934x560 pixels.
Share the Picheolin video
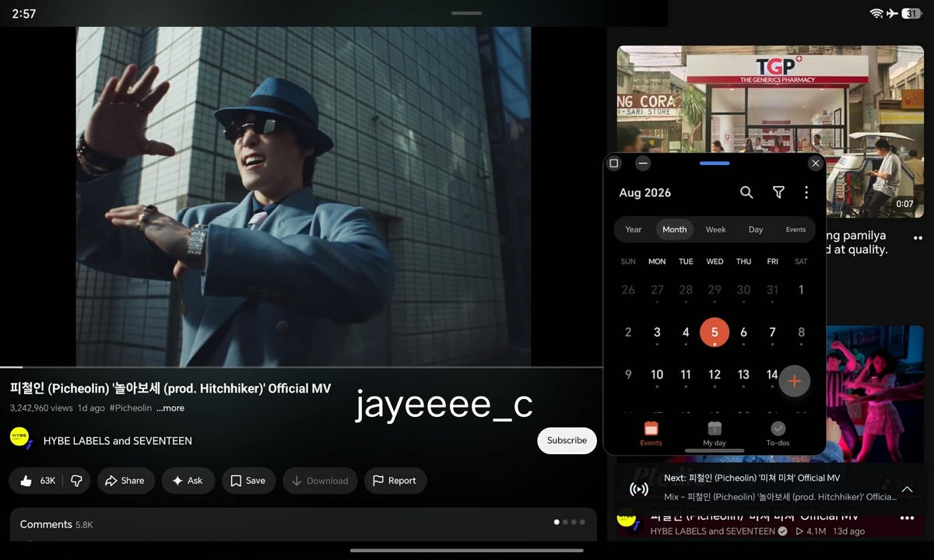125,481
